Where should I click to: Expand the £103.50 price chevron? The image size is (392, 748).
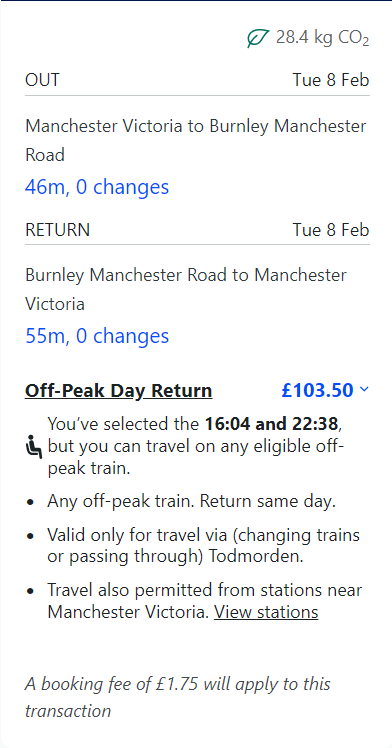click(x=364, y=390)
